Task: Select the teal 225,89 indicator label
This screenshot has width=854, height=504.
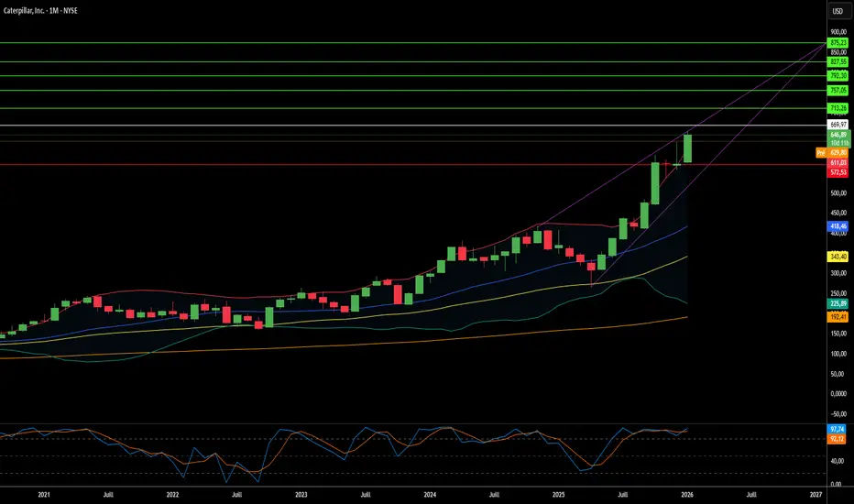Action: [838, 303]
